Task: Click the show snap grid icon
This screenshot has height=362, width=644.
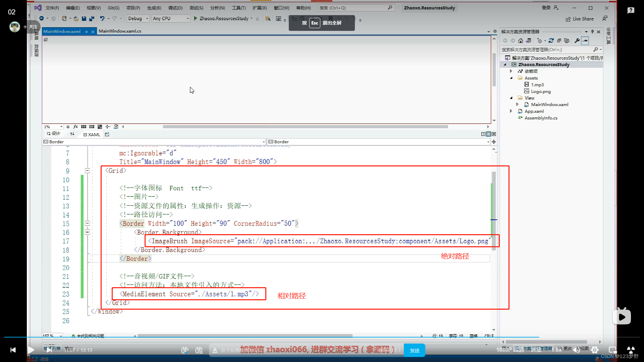Action: pos(84,127)
